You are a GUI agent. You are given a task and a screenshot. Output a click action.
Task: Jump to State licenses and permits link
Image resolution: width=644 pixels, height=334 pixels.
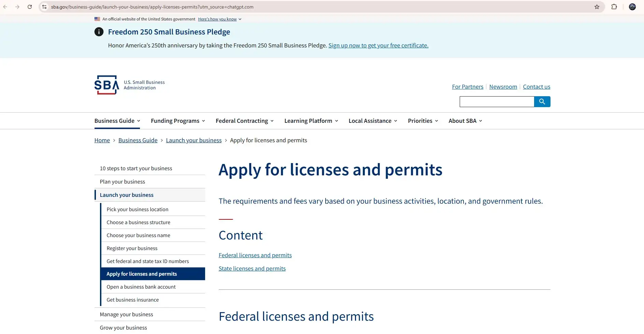click(252, 268)
